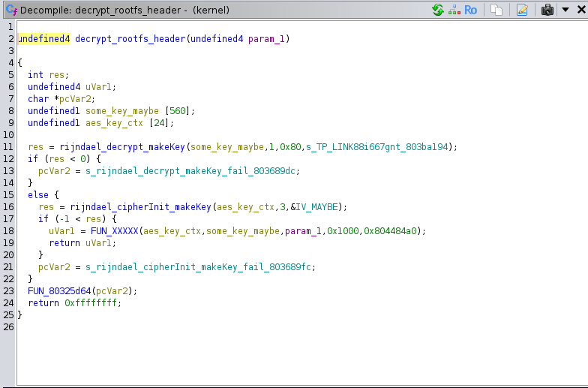Click line number 11 in the gutter
This screenshot has width=588, height=388.
point(8,147)
